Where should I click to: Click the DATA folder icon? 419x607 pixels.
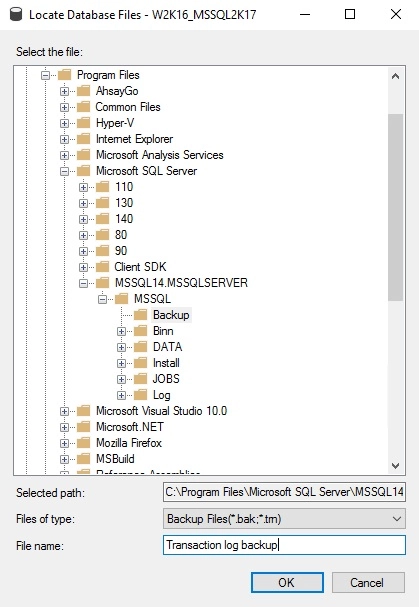(141, 347)
